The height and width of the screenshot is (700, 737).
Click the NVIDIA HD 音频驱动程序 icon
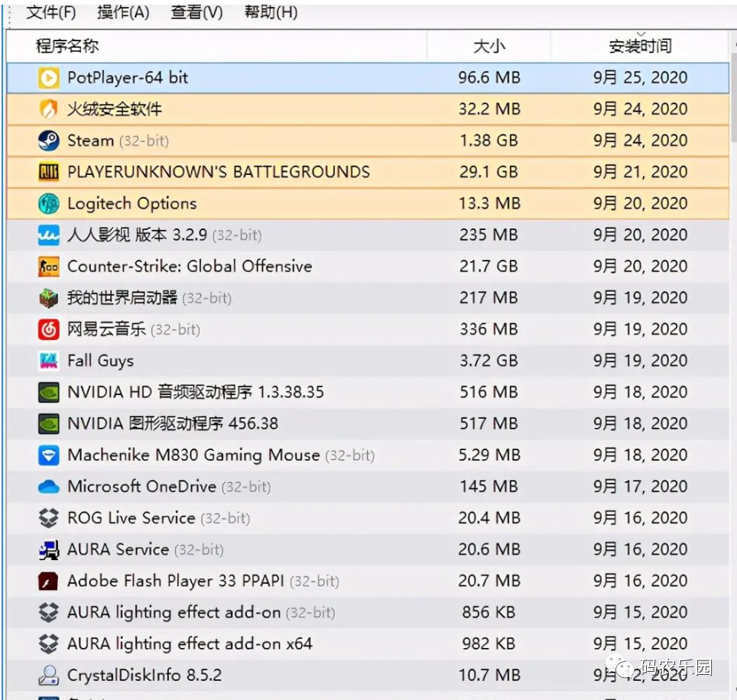(x=49, y=393)
